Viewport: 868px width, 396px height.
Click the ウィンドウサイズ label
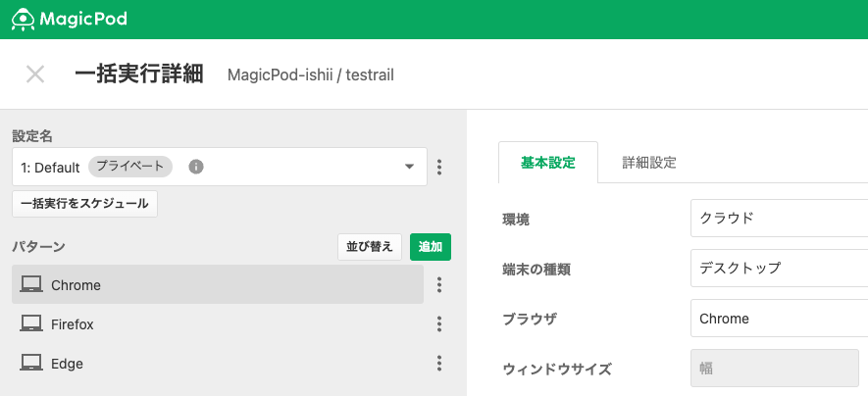point(557,369)
